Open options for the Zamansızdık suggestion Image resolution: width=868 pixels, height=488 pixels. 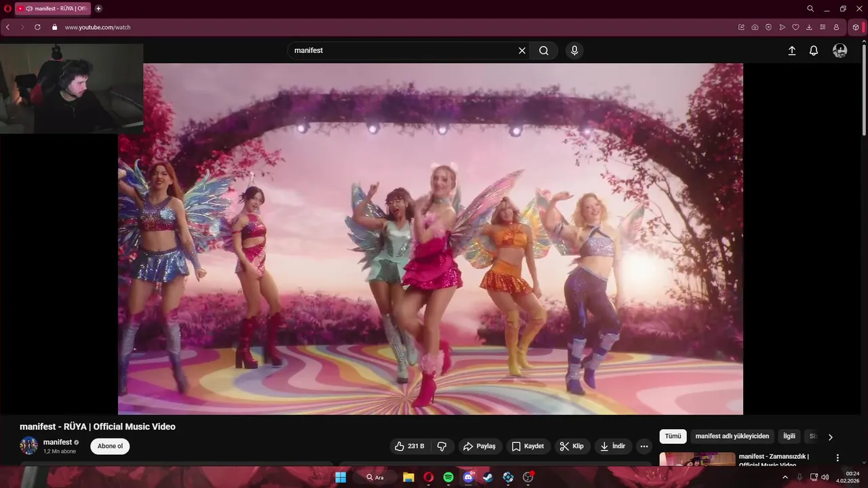tap(837, 458)
